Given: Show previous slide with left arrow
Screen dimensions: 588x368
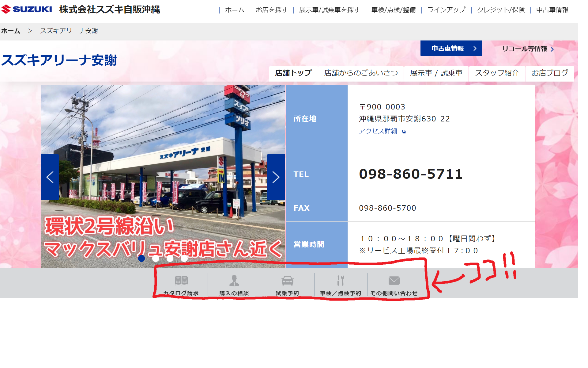Looking at the screenshot, I should coord(50,177).
